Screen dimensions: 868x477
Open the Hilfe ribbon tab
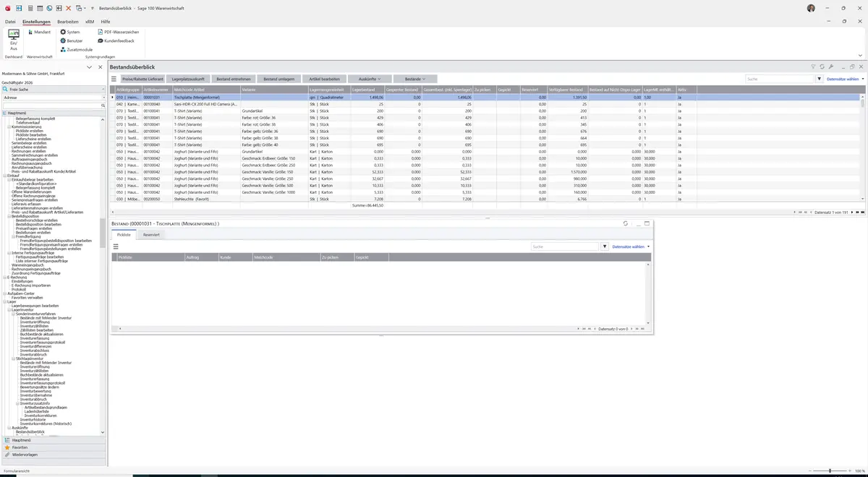click(106, 22)
